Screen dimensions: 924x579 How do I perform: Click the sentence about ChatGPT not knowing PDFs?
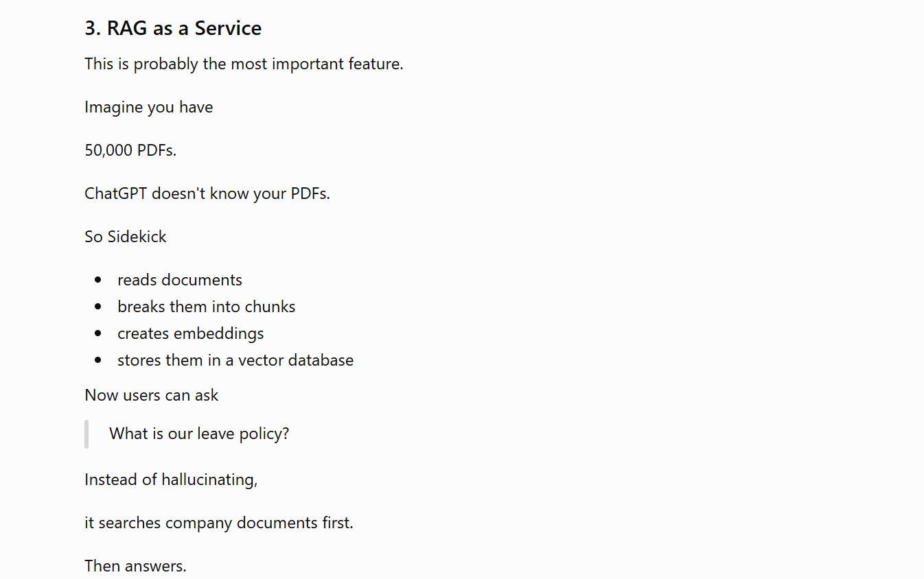[207, 193]
